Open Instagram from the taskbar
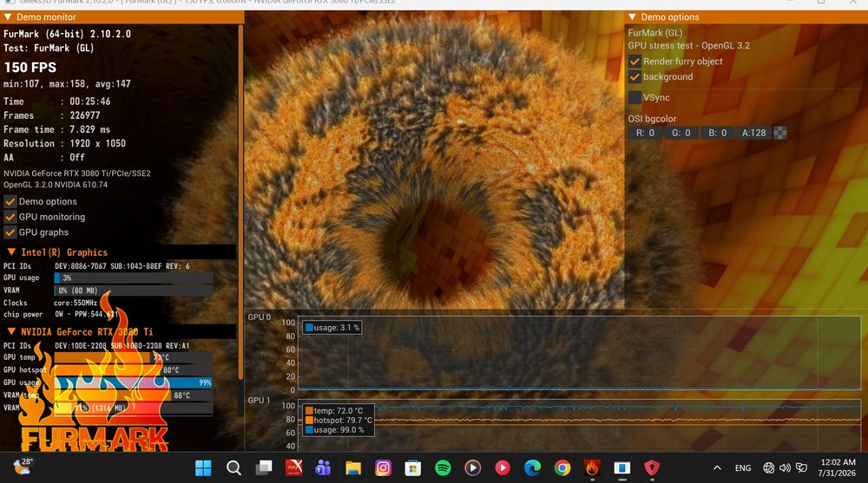Screen dimensions: 868x483 pos(383,468)
